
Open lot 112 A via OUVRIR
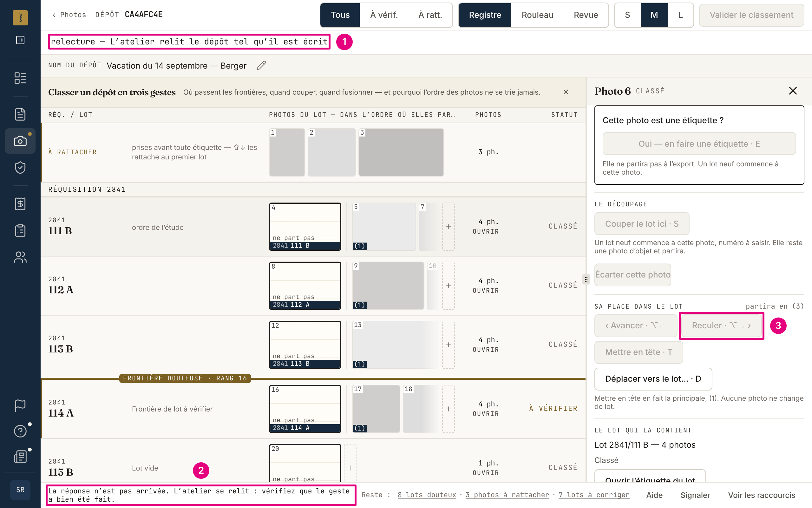486,291
